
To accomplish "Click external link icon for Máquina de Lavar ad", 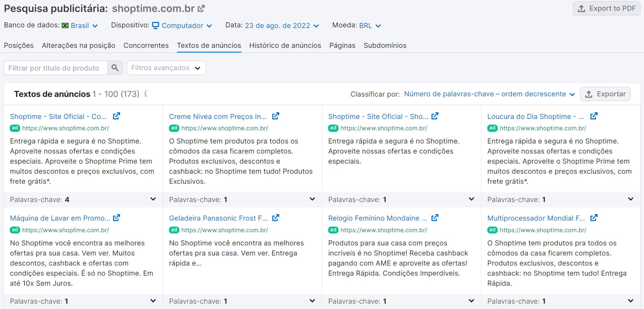I will 116,218.
